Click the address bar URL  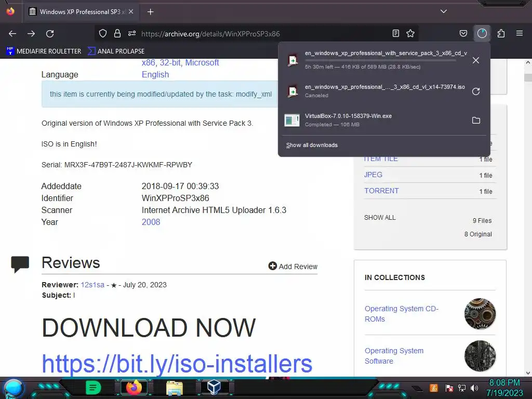point(210,34)
